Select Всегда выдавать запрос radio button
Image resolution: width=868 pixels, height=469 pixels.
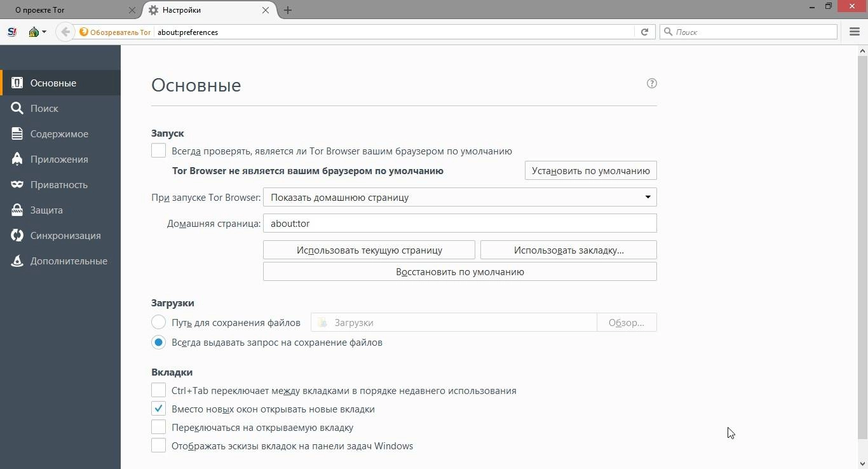[x=158, y=342]
